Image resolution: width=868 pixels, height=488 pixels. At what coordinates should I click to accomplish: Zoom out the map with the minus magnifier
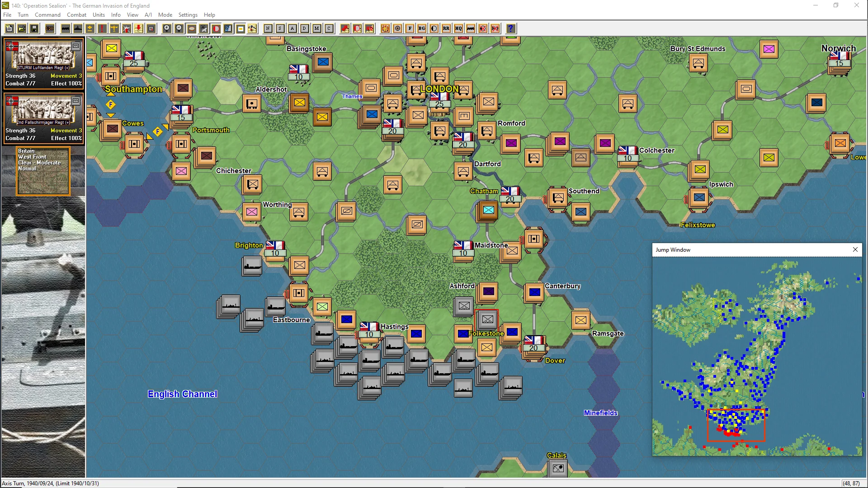click(x=179, y=28)
